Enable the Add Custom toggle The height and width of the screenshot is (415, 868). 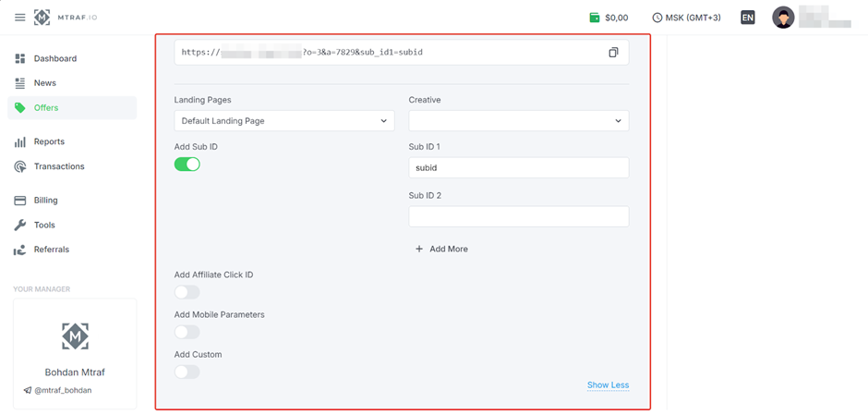[187, 372]
